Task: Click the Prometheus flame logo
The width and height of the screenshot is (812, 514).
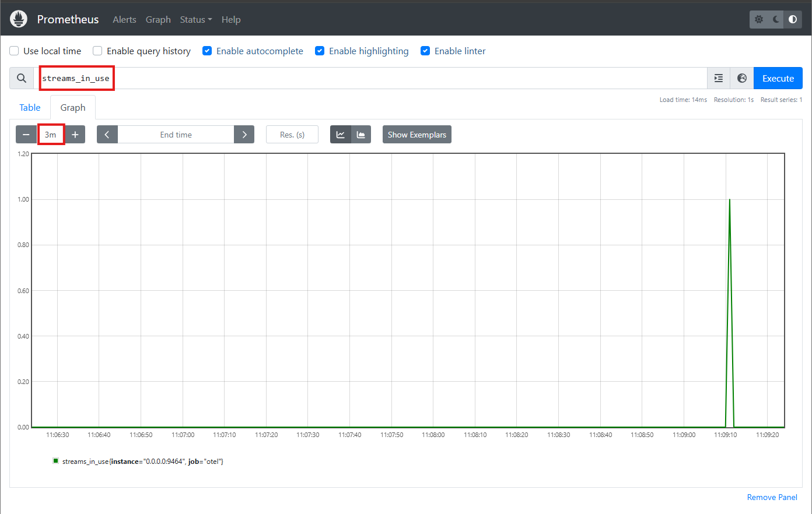Action: click(19, 19)
